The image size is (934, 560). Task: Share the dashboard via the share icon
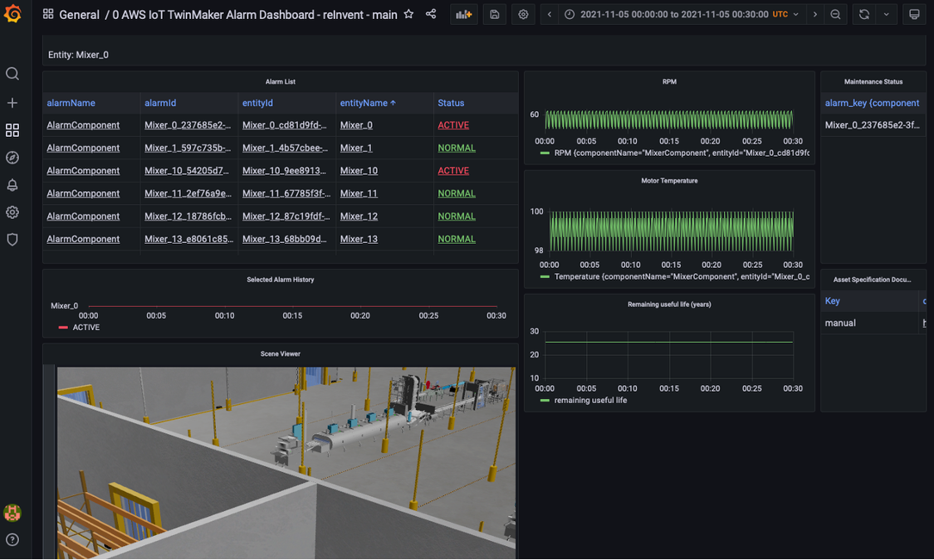431,14
